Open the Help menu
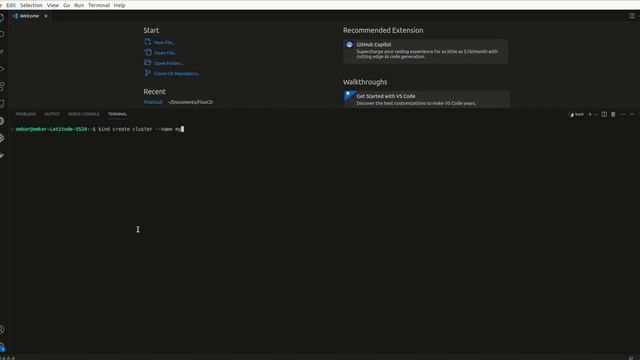 tap(119, 5)
